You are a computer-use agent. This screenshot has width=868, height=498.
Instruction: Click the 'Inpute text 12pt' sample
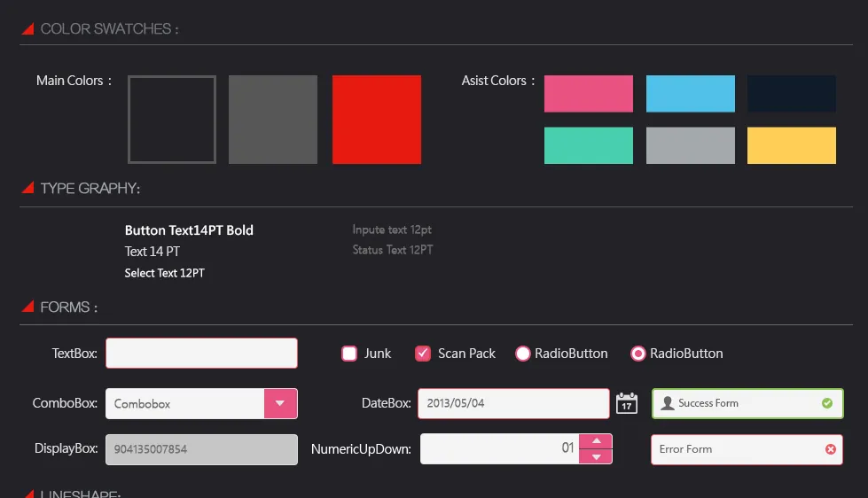coord(392,230)
